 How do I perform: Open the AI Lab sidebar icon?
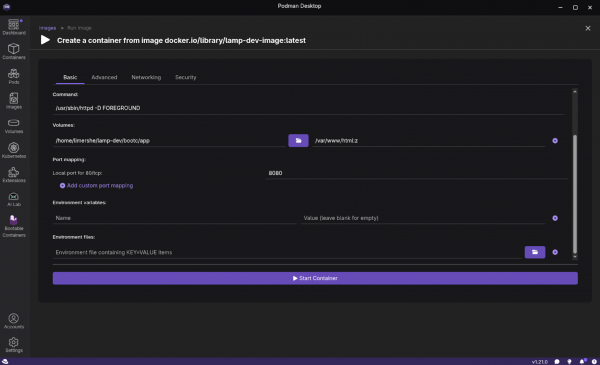[14, 199]
